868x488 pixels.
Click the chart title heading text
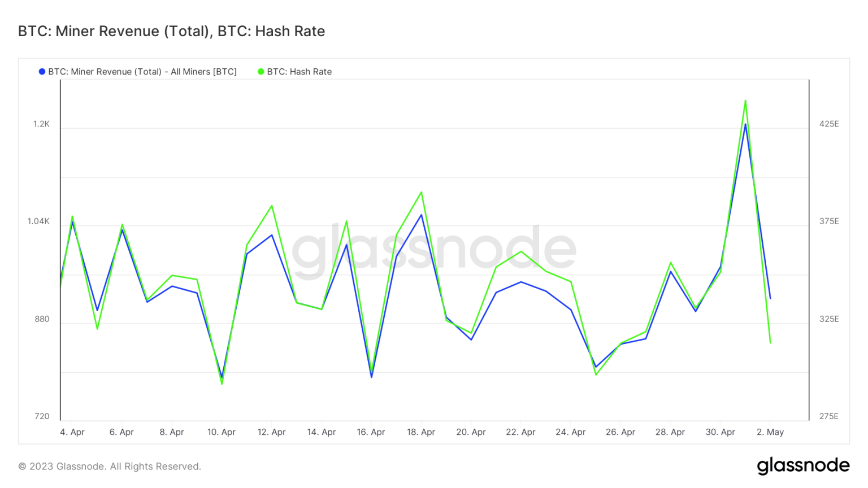171,31
